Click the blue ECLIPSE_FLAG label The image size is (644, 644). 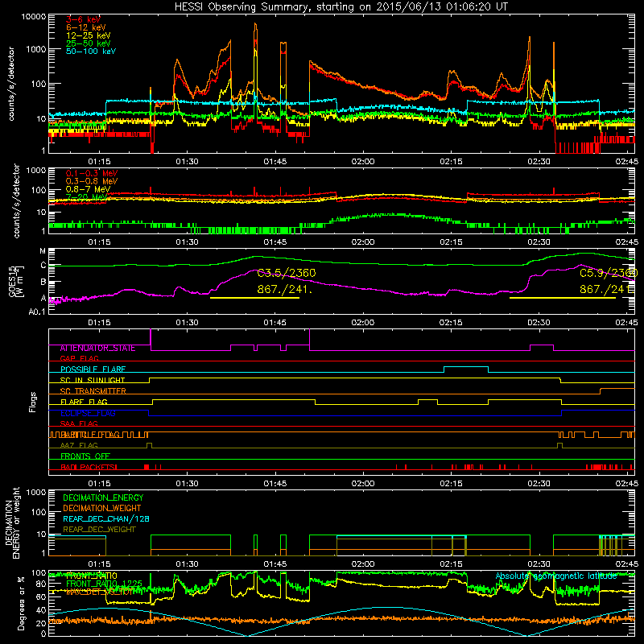click(x=88, y=413)
